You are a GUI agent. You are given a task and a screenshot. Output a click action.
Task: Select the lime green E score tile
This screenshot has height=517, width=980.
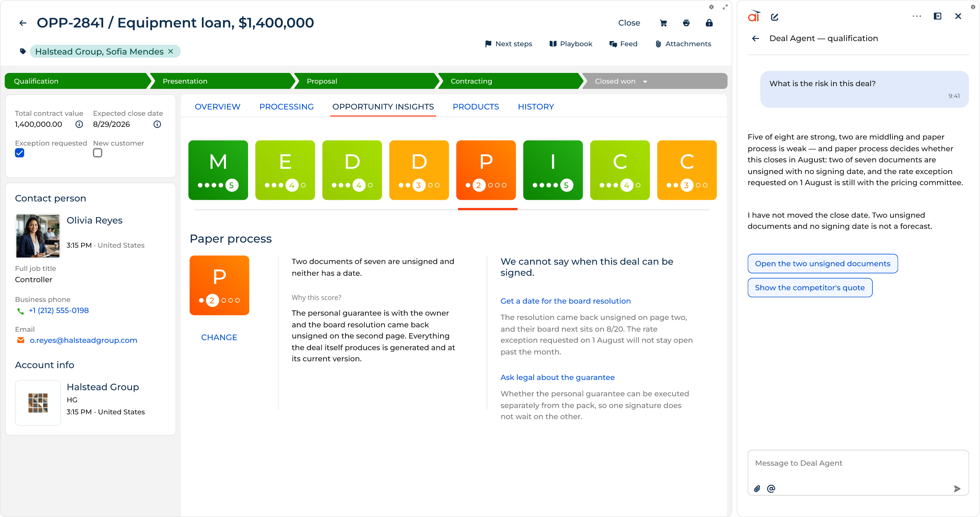coord(285,170)
